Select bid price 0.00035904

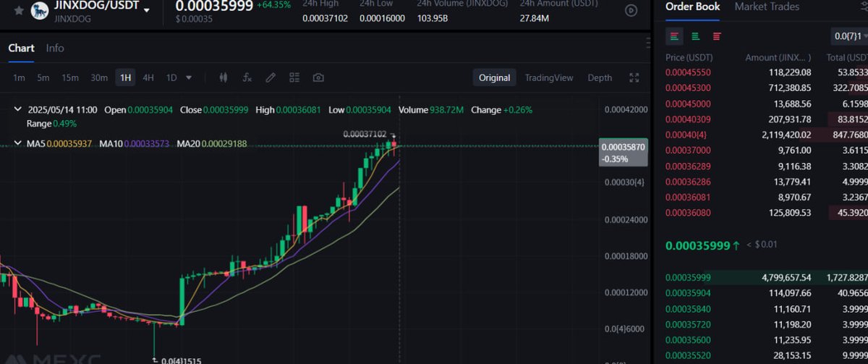[688, 293]
